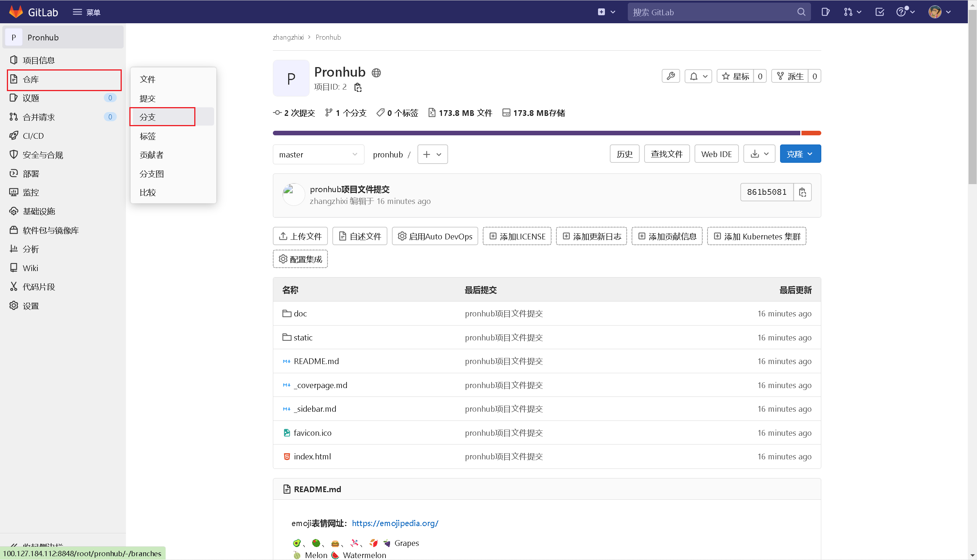This screenshot has width=977, height=560.
Task: Select 标签 in the repository submenu
Action: coord(148,136)
